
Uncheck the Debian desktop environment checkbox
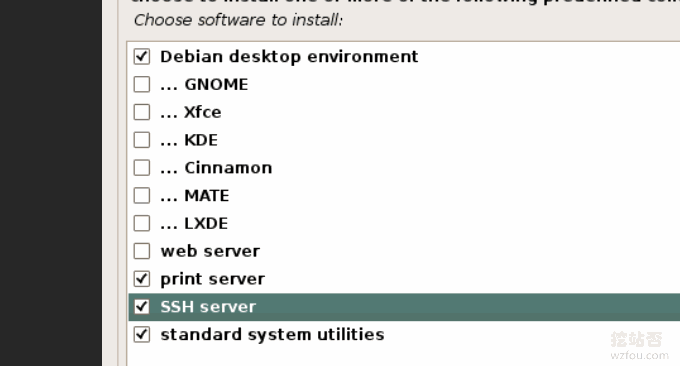pos(142,57)
